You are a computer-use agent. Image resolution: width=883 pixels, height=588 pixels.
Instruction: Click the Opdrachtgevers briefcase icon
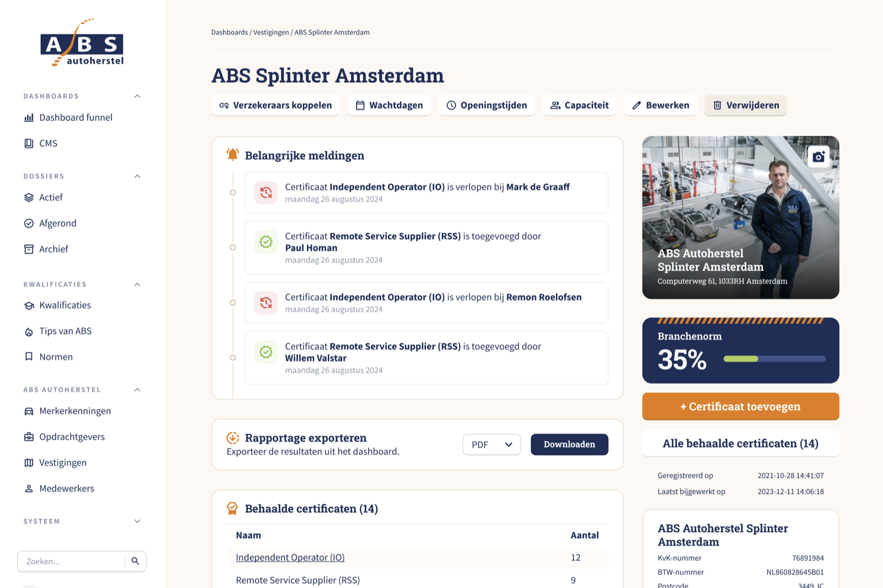(x=29, y=437)
